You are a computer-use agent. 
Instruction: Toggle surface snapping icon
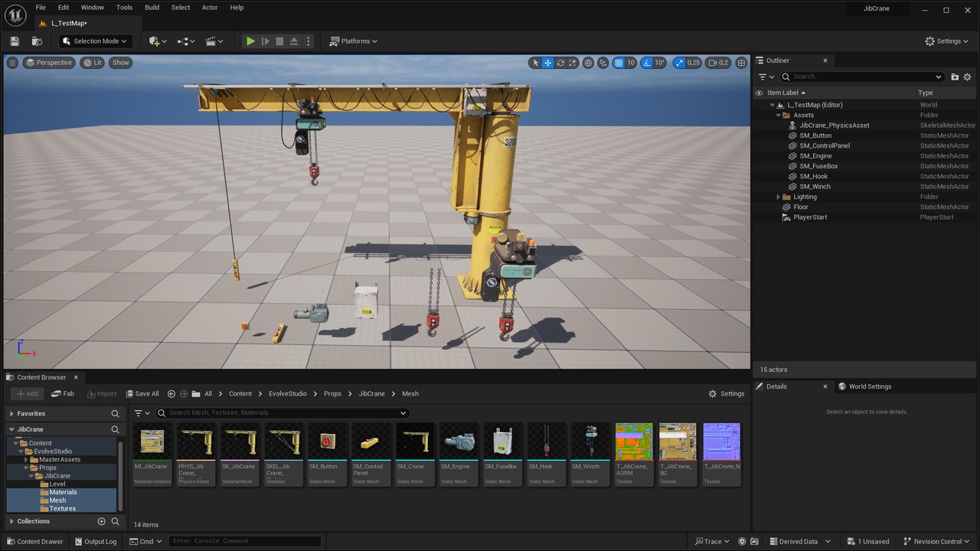(x=603, y=63)
